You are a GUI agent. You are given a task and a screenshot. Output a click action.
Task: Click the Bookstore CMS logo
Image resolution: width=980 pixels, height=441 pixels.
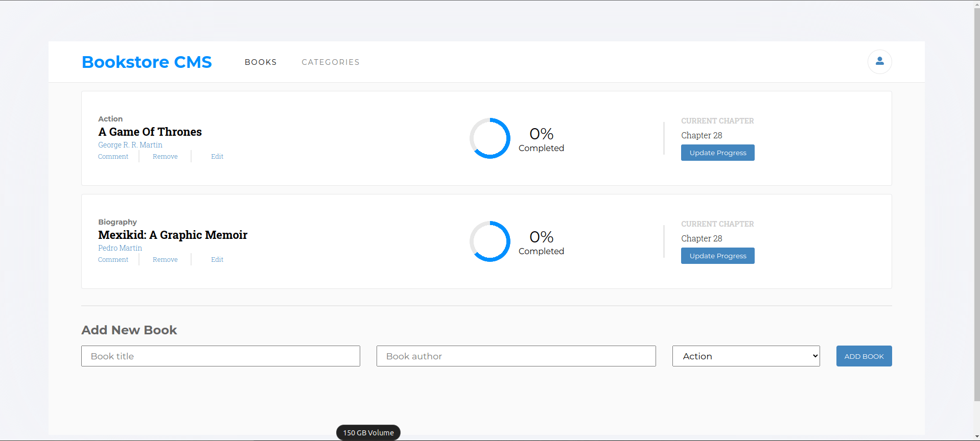tap(147, 62)
